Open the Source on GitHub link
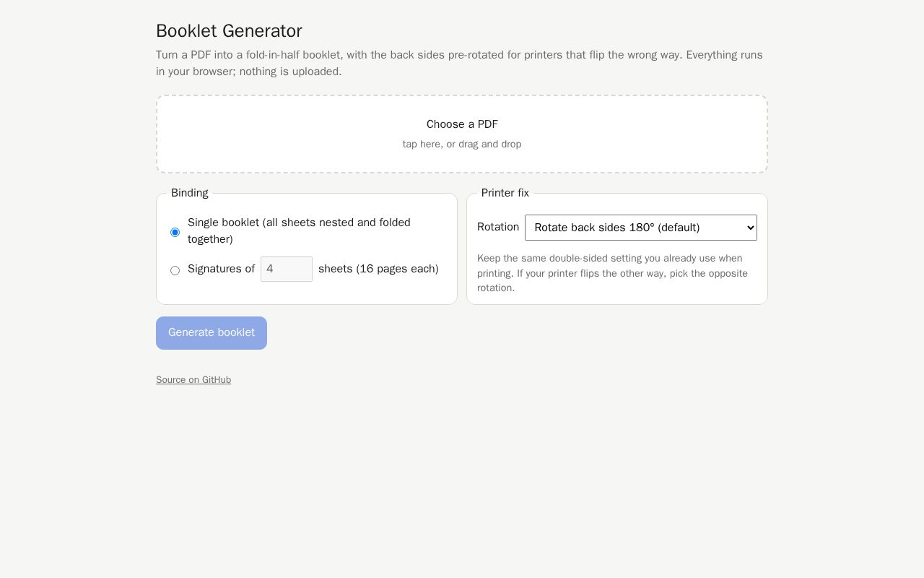Viewport: 924px width, 578px height. tap(193, 380)
